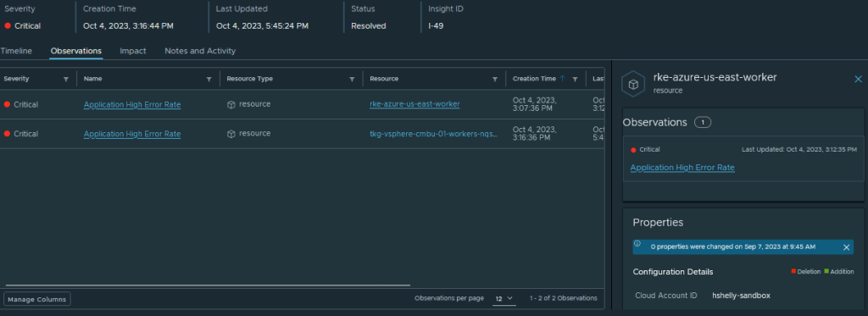The width and height of the screenshot is (868, 316).
Task: Dismiss the properties changed notification
Action: (x=847, y=247)
